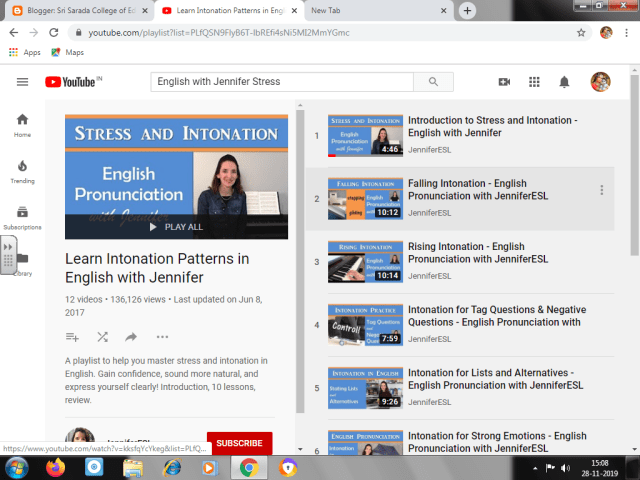This screenshot has width=640, height=480.
Task: Click the search magnifier button
Action: click(x=433, y=81)
